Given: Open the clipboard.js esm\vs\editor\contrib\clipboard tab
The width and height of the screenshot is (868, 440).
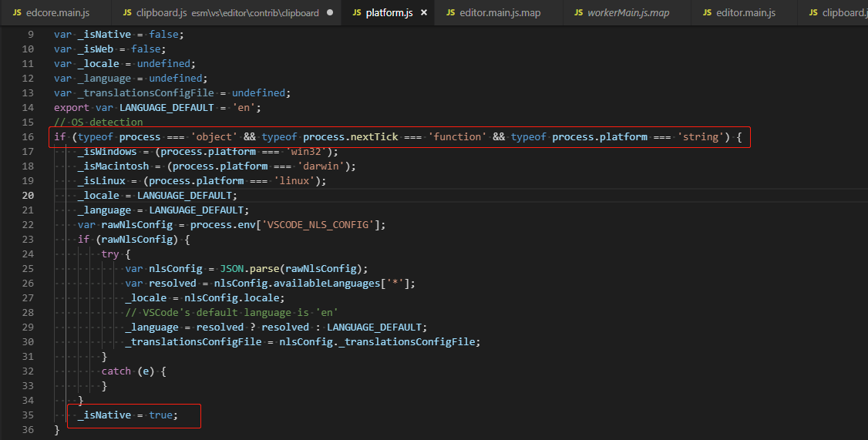Looking at the screenshot, I should [227, 12].
